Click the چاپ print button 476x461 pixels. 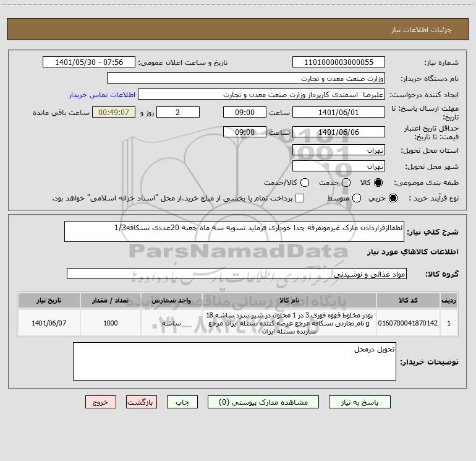pyautogui.click(x=182, y=402)
